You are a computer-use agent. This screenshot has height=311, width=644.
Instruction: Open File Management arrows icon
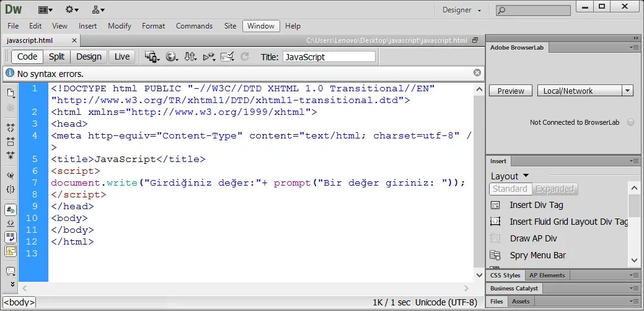(x=190, y=56)
